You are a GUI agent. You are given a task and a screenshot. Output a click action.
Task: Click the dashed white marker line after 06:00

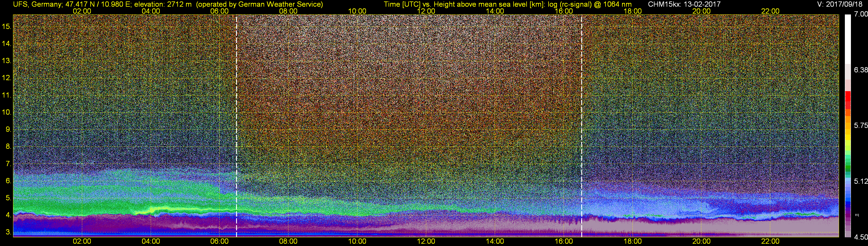237,126
